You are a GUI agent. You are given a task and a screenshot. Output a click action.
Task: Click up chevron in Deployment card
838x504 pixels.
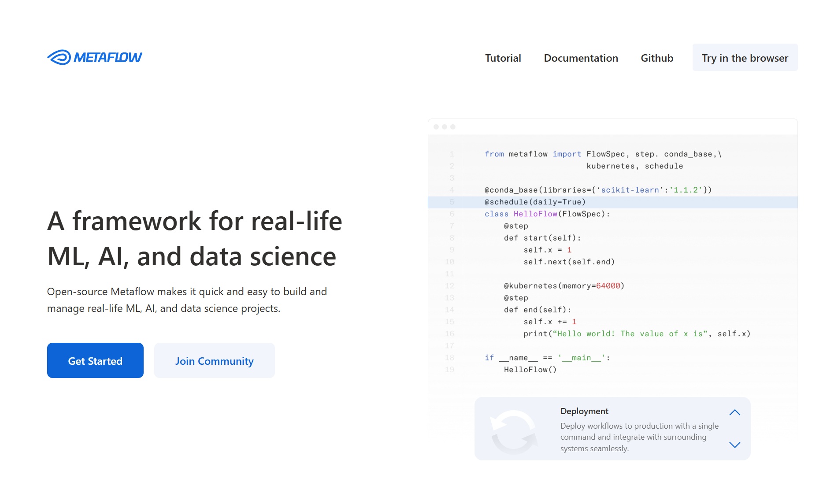(734, 413)
